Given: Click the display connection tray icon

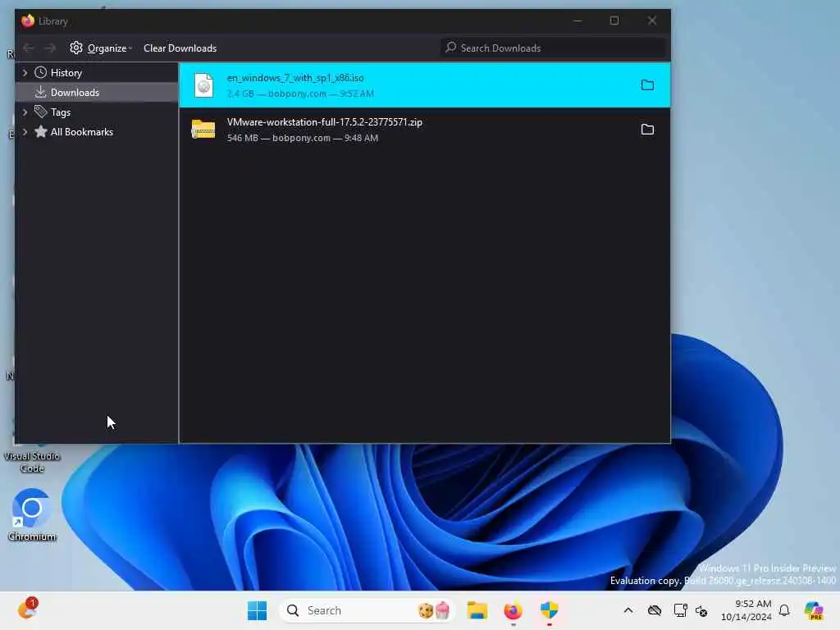Looking at the screenshot, I should tap(680, 610).
